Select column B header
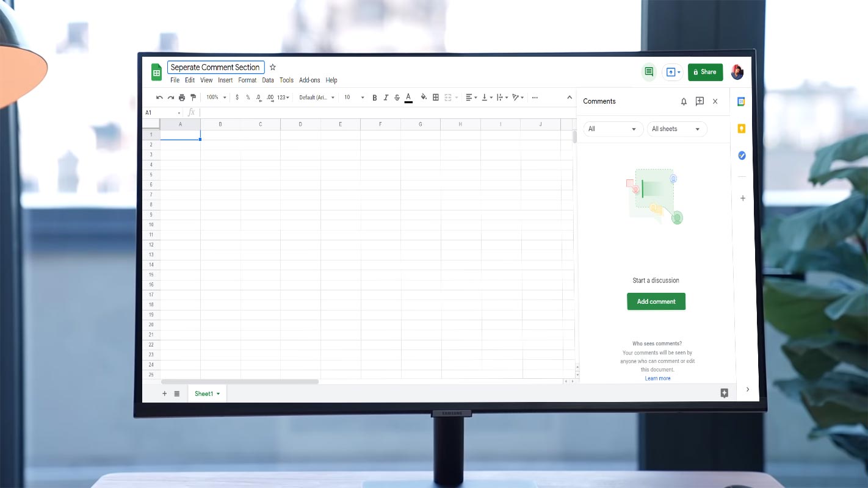 [220, 124]
